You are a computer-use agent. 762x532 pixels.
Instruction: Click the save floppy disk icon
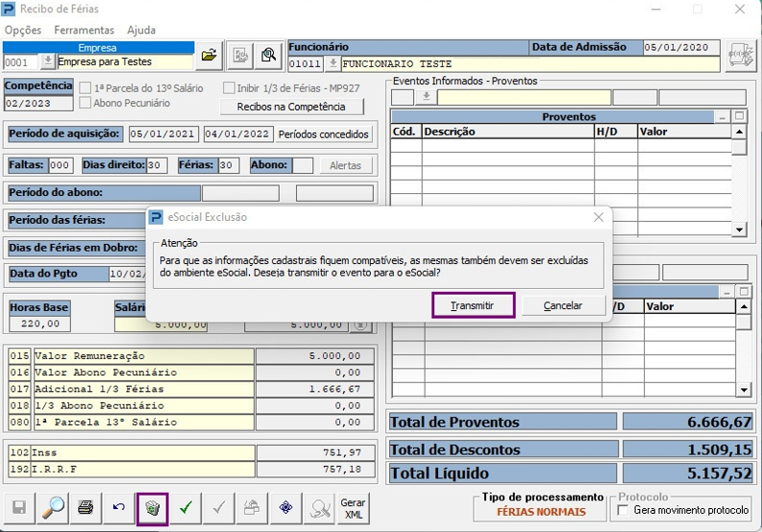(19, 508)
